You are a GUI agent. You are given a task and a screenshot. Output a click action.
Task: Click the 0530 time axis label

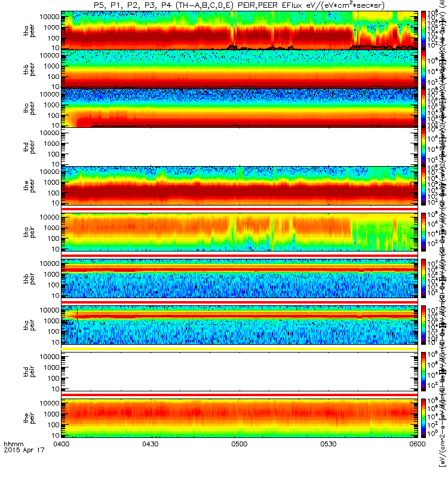(328, 444)
